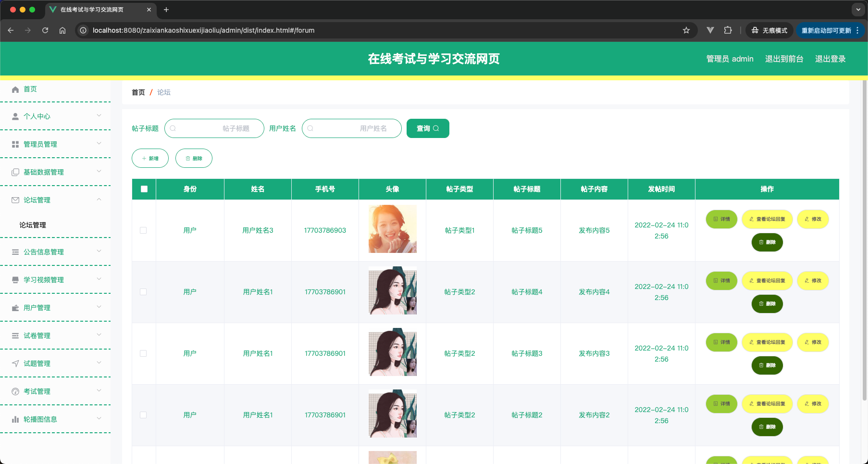Screen dimensions: 868x464
Task: Open the 论坛管理 submenu item
Action: [55, 225]
